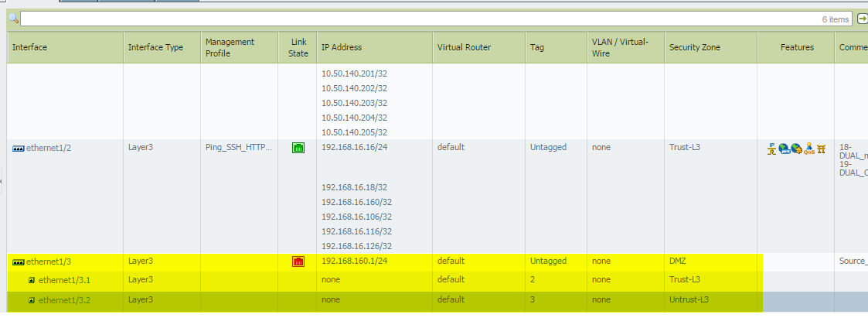Select IP address 192.168.16.160/32
868x335 pixels.
(x=356, y=202)
